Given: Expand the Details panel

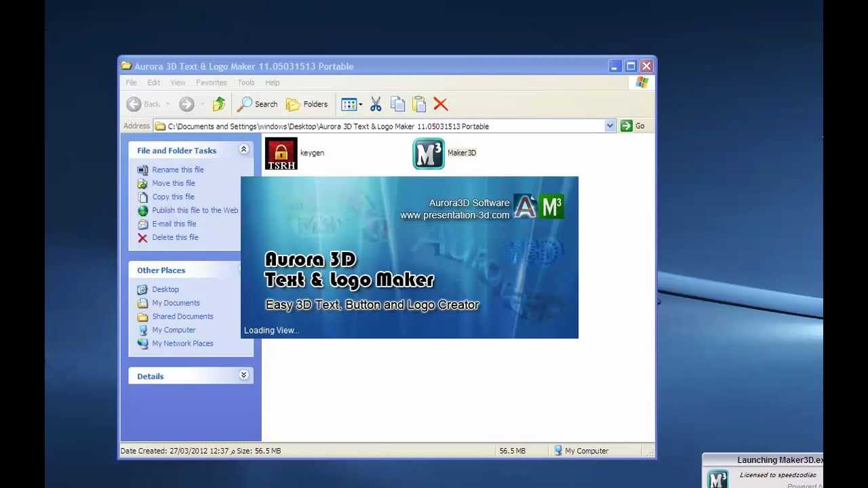Looking at the screenshot, I should tap(243, 375).
